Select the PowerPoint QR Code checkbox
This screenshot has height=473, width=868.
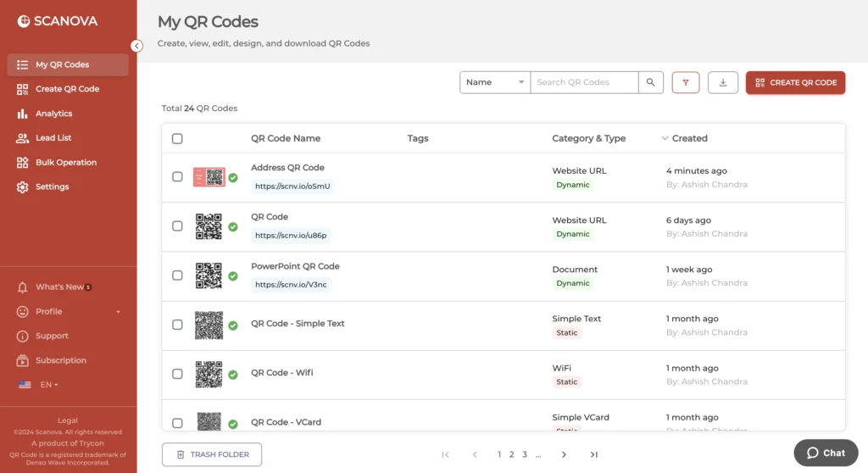point(177,275)
